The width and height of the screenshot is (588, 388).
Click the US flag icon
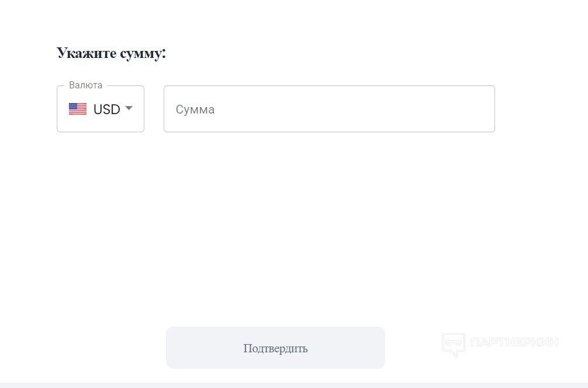(x=78, y=109)
